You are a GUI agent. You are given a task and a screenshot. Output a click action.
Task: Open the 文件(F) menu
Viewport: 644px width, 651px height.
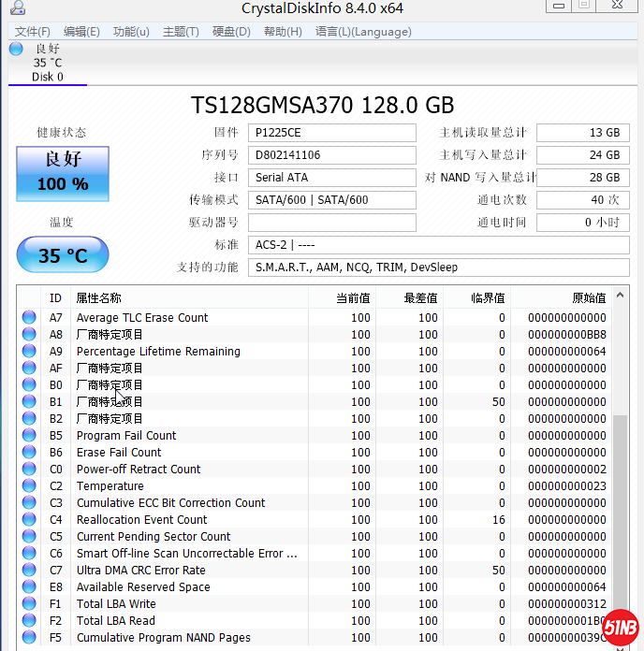[33, 32]
